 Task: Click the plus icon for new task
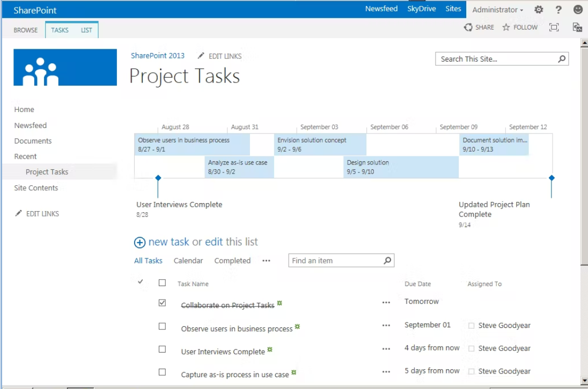coord(139,243)
